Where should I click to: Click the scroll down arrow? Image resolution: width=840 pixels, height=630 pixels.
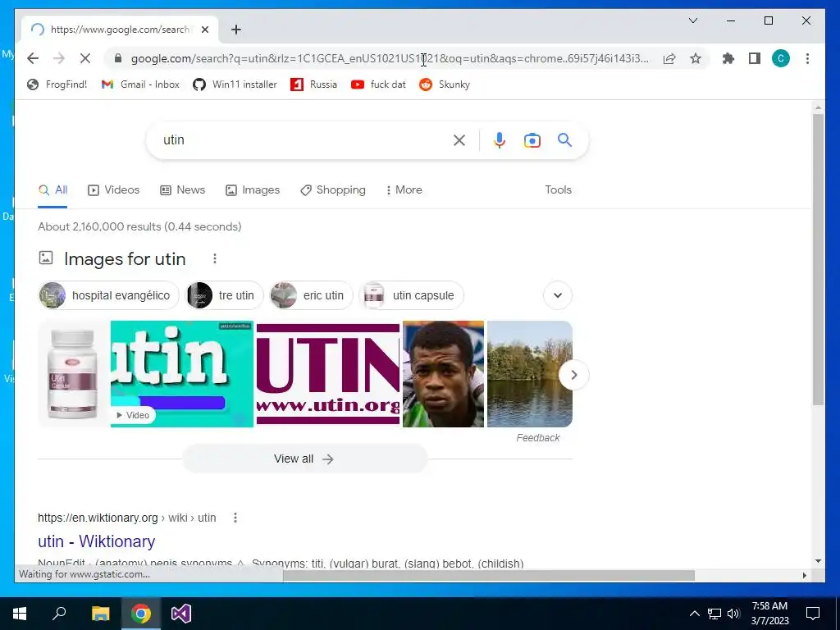coord(818,561)
